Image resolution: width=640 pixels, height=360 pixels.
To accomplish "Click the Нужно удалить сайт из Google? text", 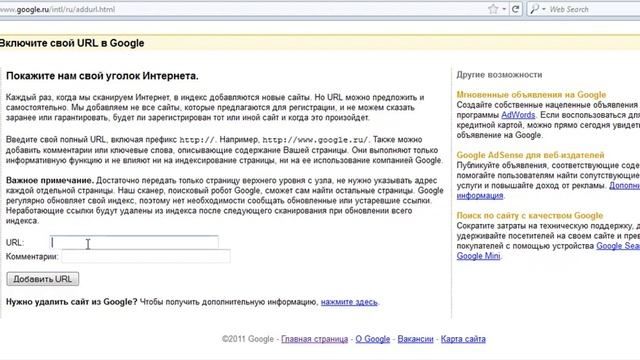I will (x=71, y=302).
